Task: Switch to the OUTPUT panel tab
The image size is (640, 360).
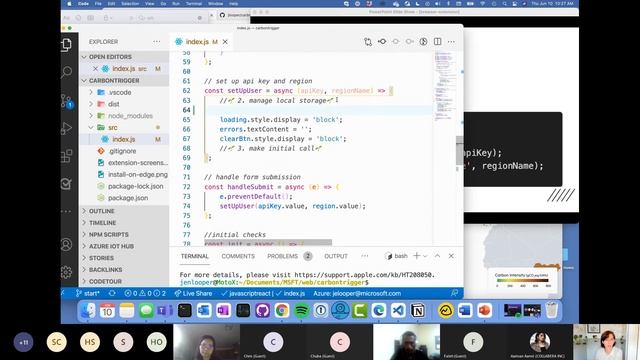Action: pyautogui.click(x=336, y=256)
